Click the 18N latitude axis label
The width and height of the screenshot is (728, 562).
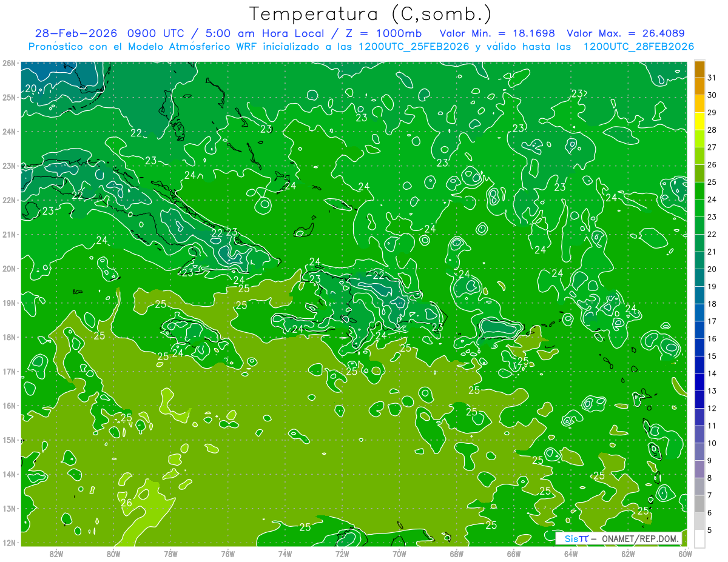(x=8, y=337)
